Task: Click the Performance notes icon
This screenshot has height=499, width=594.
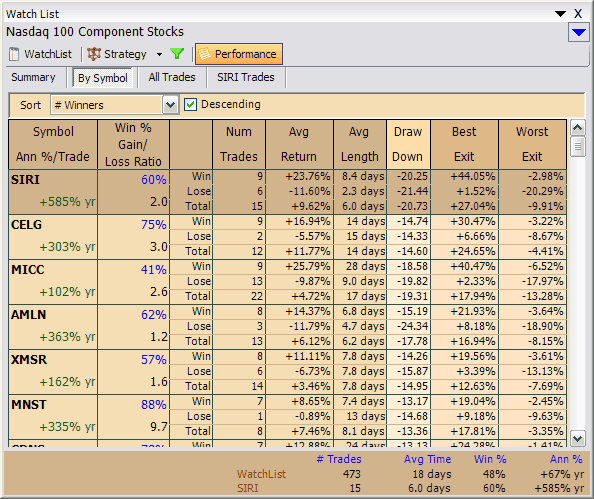Action: 204,54
